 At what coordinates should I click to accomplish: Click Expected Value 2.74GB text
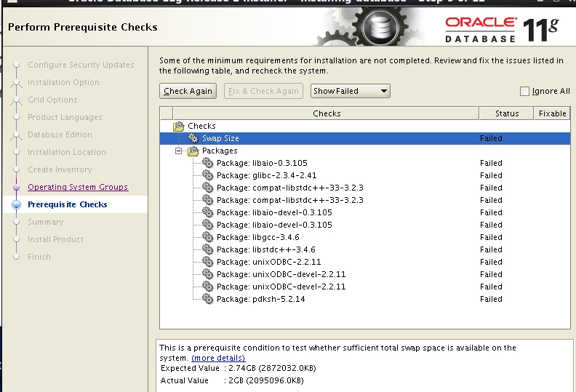[x=238, y=368]
